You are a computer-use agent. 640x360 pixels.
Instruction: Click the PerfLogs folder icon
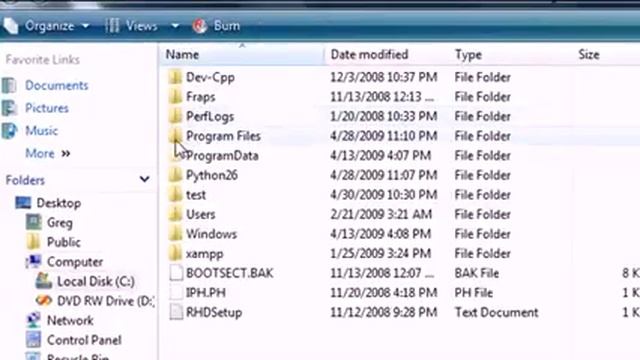(x=176, y=116)
